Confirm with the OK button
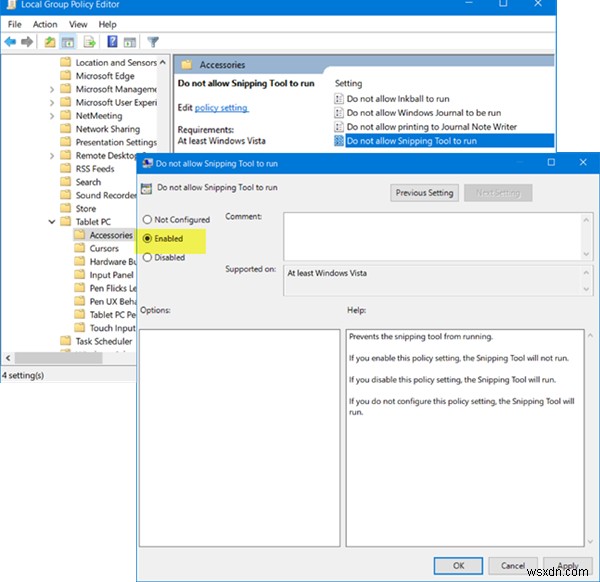600x582 pixels. pyautogui.click(x=458, y=566)
